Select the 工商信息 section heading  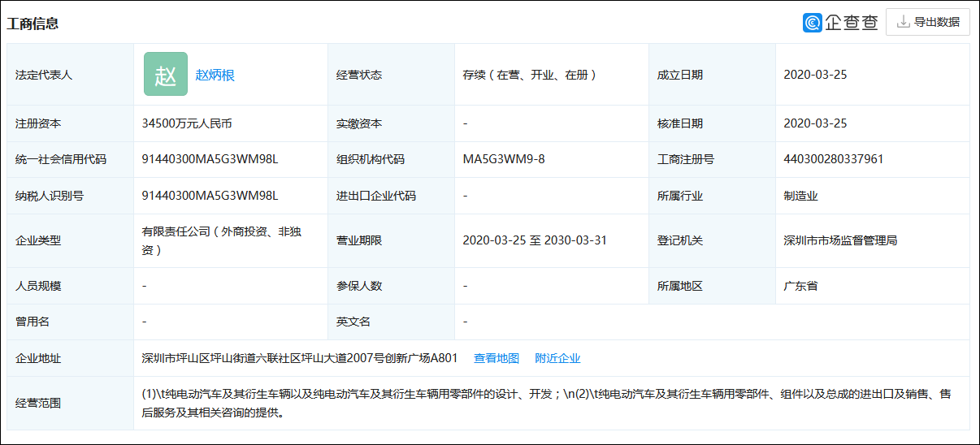pyautogui.click(x=33, y=24)
